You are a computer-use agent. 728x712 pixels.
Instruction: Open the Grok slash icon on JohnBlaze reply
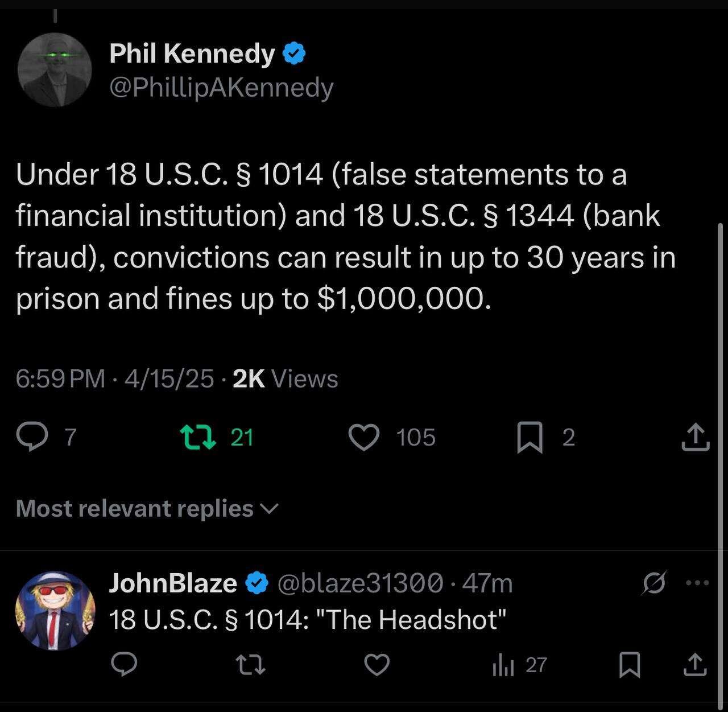click(654, 583)
